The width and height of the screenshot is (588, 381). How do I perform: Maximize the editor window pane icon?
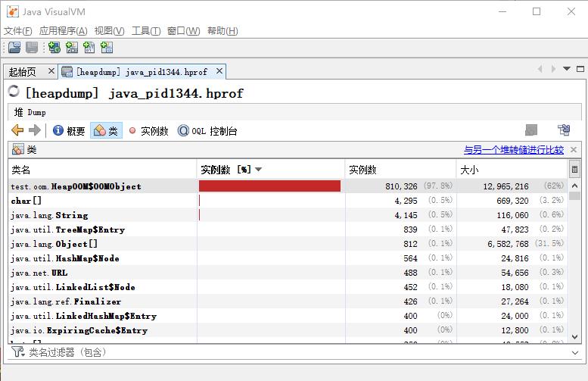580,69
